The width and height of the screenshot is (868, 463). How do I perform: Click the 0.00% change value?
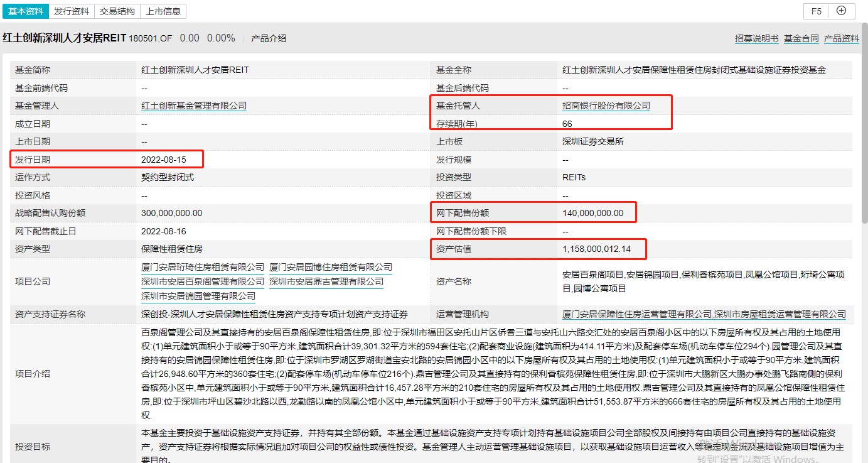(x=221, y=38)
